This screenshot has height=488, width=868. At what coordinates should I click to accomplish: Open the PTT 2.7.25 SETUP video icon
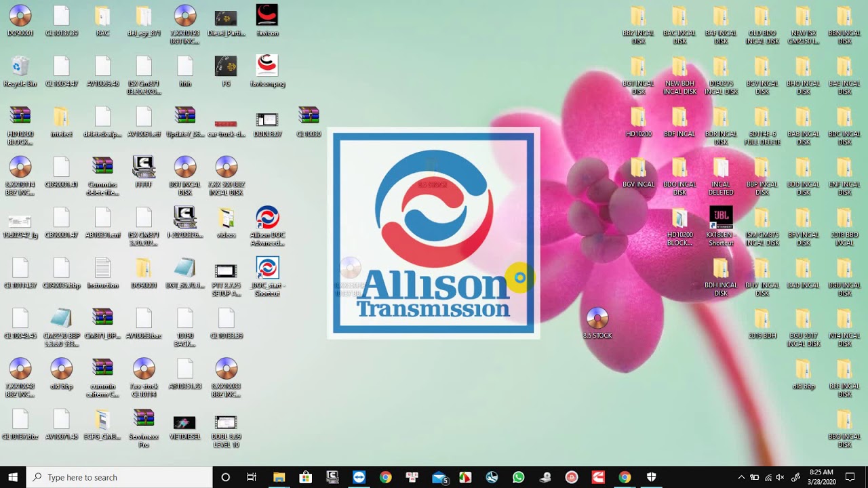tap(226, 277)
